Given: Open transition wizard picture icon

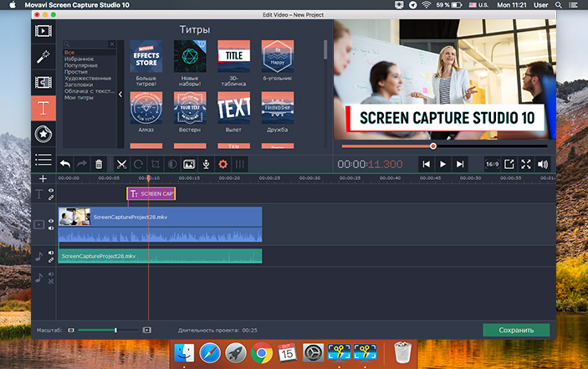Looking at the screenshot, I should (189, 164).
